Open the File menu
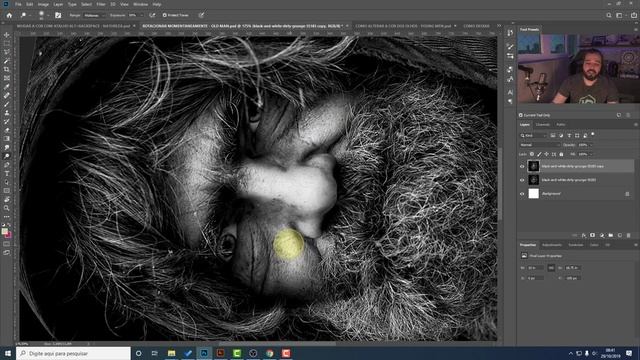Image resolution: width=640 pixels, height=360 pixels. [18, 4]
